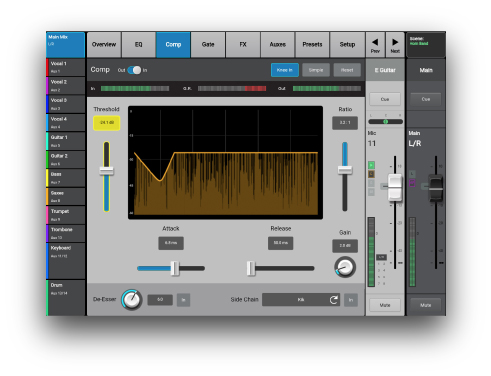This screenshot has height=376, width=491.
Task: Open the Auxes tab
Action: (277, 45)
